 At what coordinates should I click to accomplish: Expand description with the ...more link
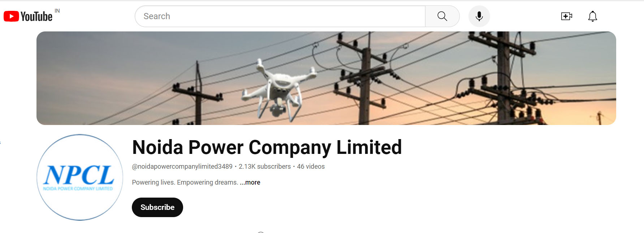[250, 182]
